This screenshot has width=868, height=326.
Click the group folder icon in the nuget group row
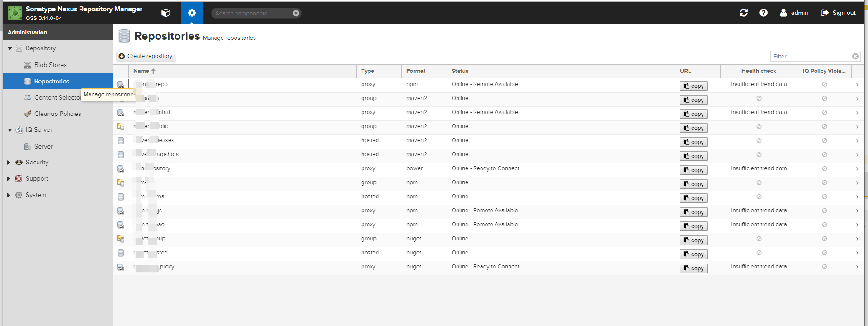click(121, 239)
